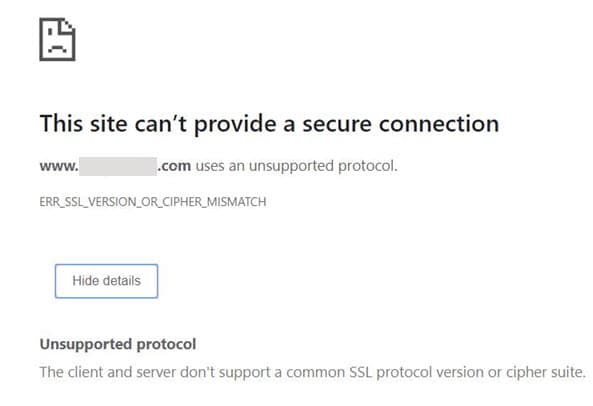Image resolution: width=593 pixels, height=406 pixels.
Task: Click "ERR_SSL" at the error code start
Action: pos(60,202)
